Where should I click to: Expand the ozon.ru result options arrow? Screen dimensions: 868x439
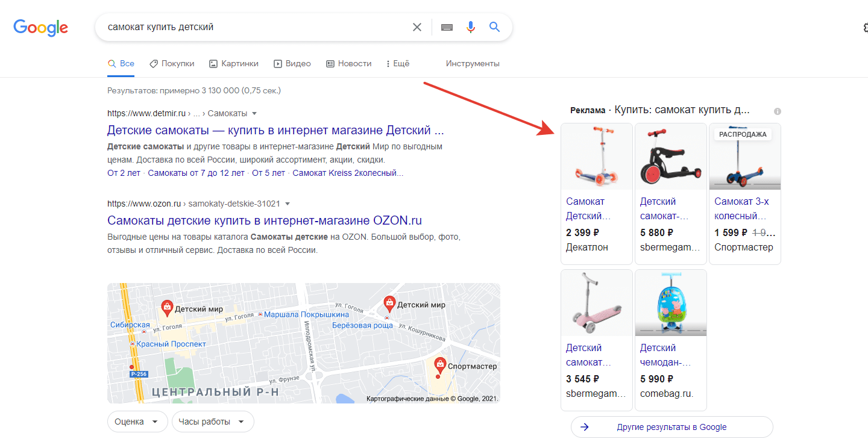coord(288,204)
